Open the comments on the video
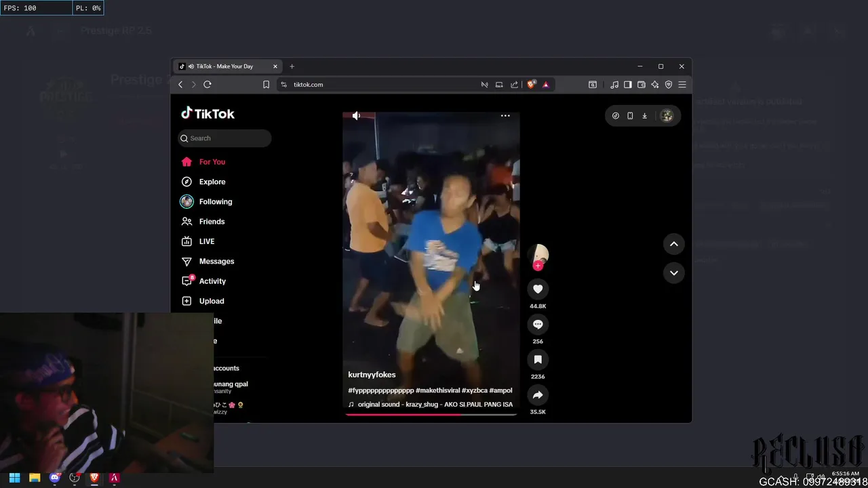The height and width of the screenshot is (488, 868). click(538, 324)
